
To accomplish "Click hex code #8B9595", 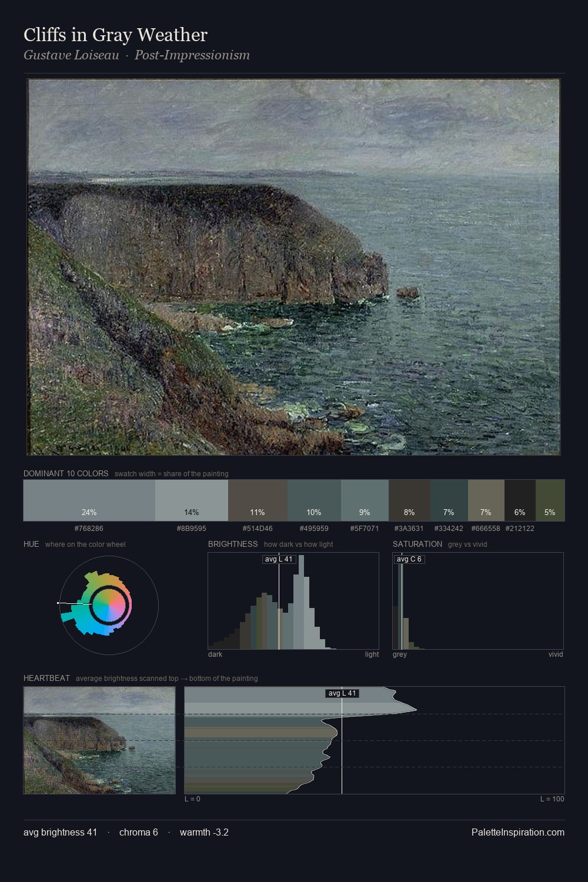I will pos(192,529).
